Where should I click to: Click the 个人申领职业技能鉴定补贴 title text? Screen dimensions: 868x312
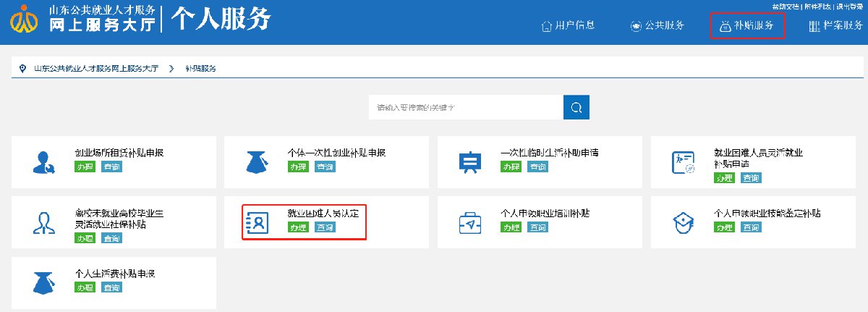point(767,214)
